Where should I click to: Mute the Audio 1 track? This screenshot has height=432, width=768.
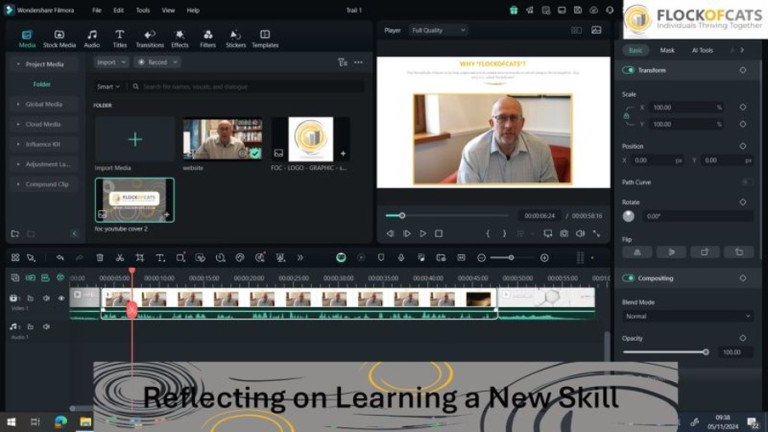46,327
